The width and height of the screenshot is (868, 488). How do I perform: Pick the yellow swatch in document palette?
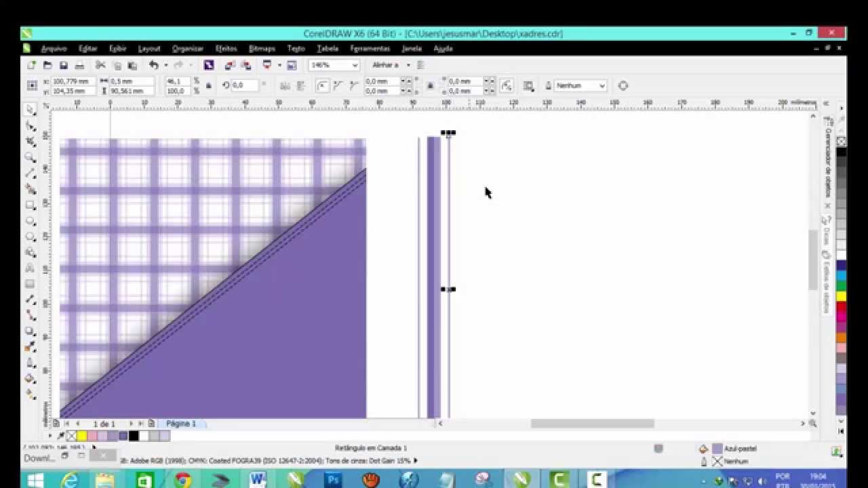tap(81, 436)
